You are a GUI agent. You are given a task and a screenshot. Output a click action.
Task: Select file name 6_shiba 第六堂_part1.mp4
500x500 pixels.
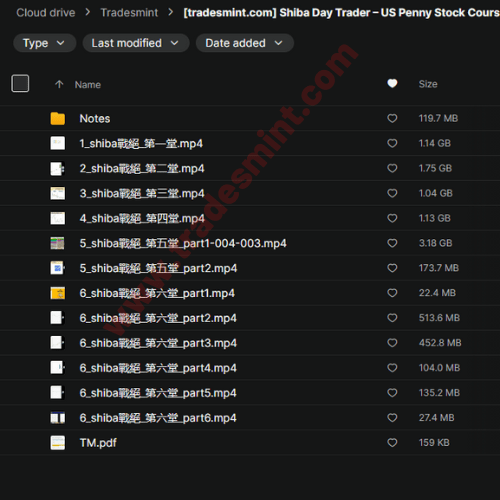(x=157, y=293)
